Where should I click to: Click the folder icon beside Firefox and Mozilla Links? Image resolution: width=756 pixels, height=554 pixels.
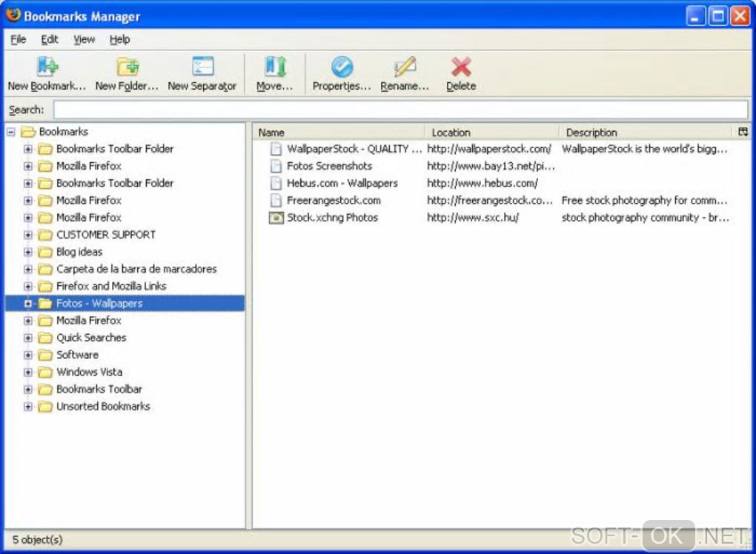point(45,286)
